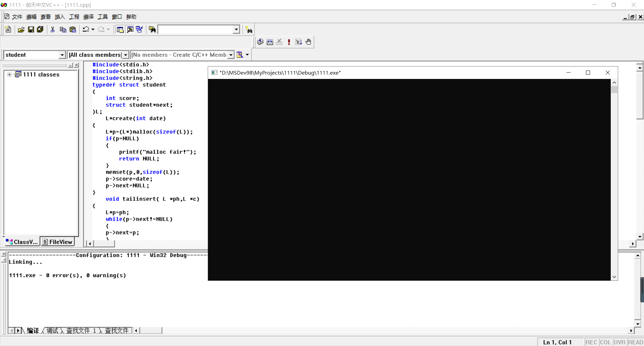The width and height of the screenshot is (644, 346).
Task: Open the 帮助 menu
Action: click(x=131, y=17)
